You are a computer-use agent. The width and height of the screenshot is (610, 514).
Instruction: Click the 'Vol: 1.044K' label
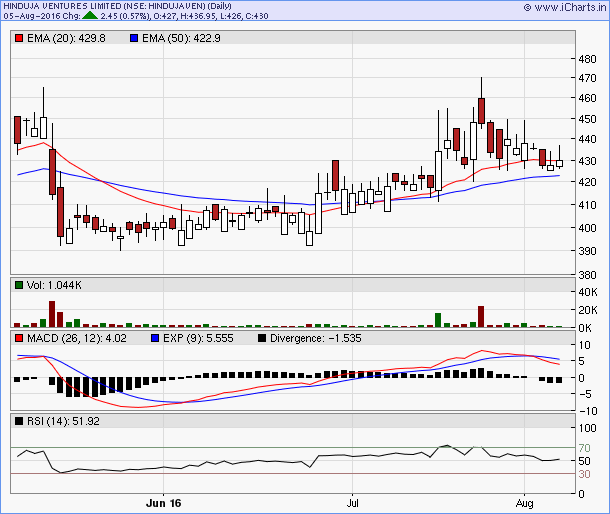pos(54,285)
